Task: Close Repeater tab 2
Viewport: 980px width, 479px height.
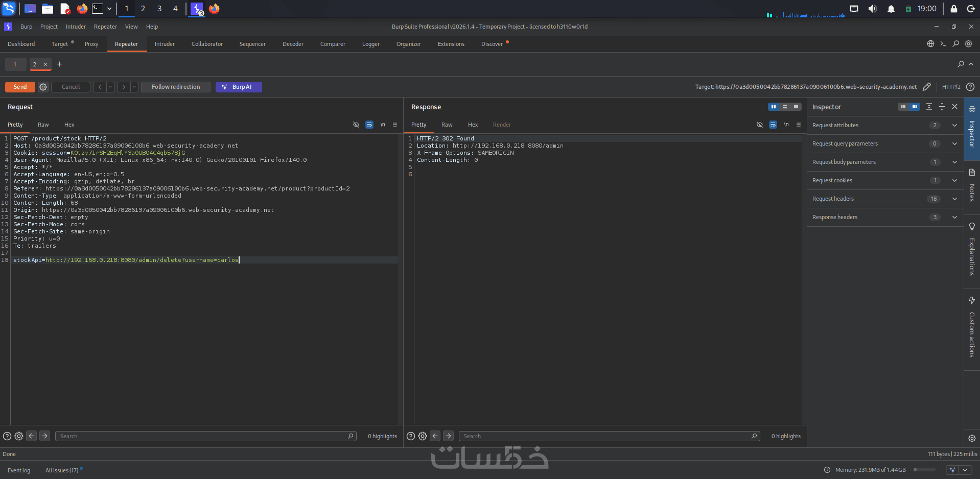Action: [x=45, y=64]
